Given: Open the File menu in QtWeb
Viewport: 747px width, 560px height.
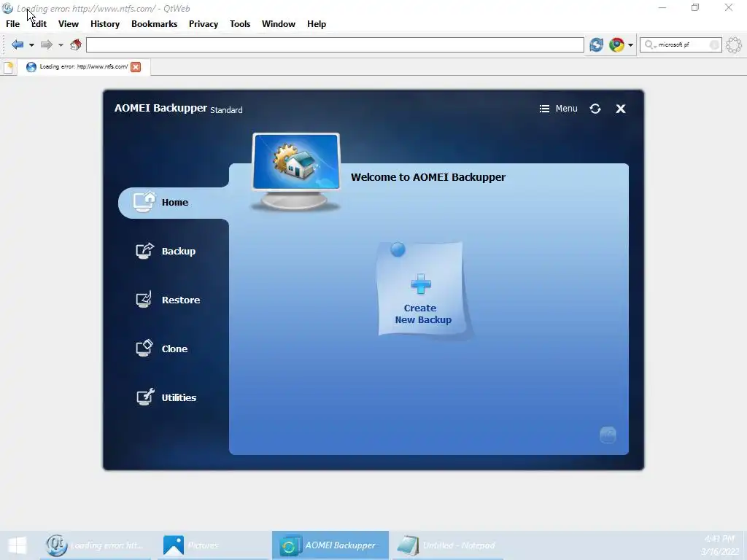Looking at the screenshot, I should pos(13,24).
